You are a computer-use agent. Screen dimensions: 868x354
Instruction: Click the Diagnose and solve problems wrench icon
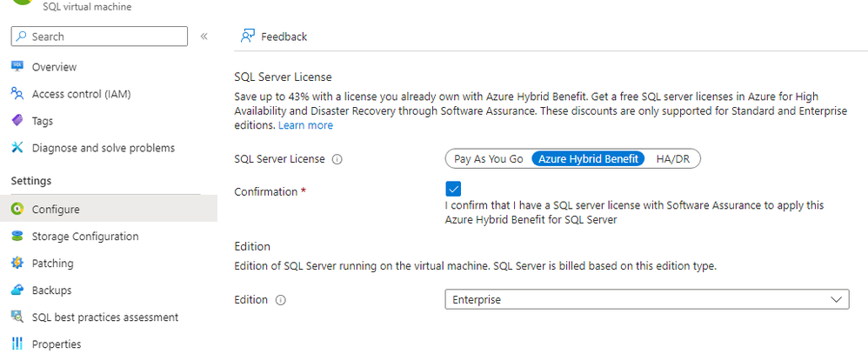[x=17, y=148]
